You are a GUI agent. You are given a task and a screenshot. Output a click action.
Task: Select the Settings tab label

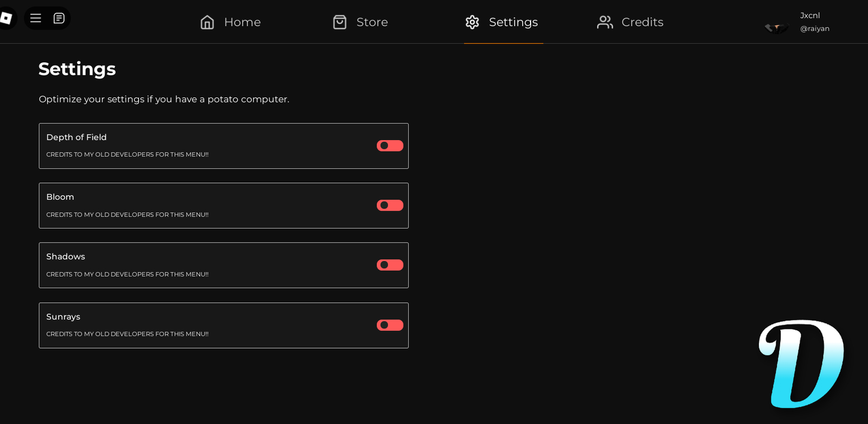pos(513,22)
